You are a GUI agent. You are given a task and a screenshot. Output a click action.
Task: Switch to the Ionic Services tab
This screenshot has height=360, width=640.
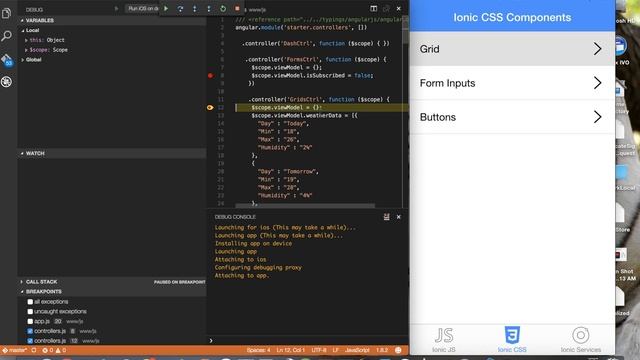(x=580, y=340)
